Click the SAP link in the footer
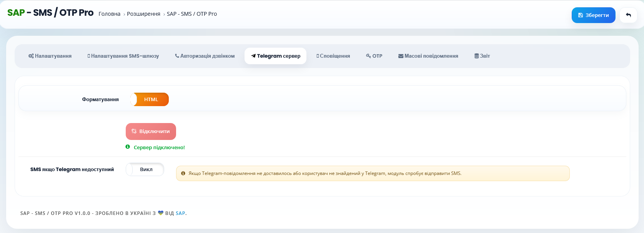Viewport: 644px width, 233px height. 180,213
